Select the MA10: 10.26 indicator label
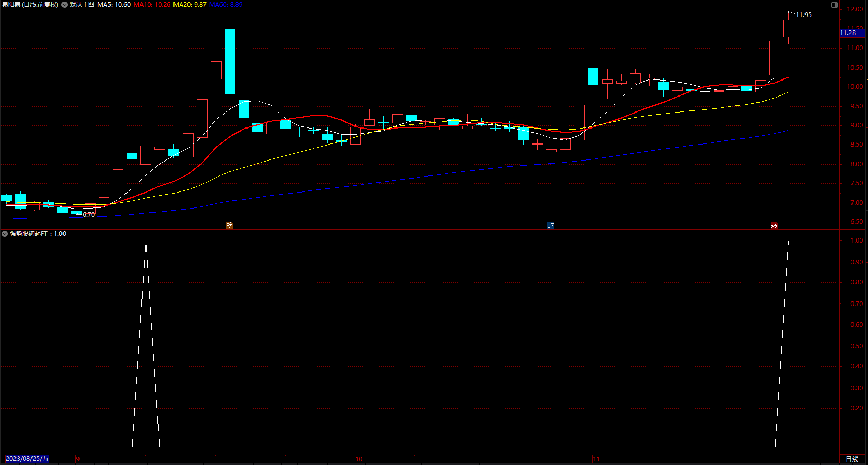This screenshot has height=465, width=868. pos(152,5)
